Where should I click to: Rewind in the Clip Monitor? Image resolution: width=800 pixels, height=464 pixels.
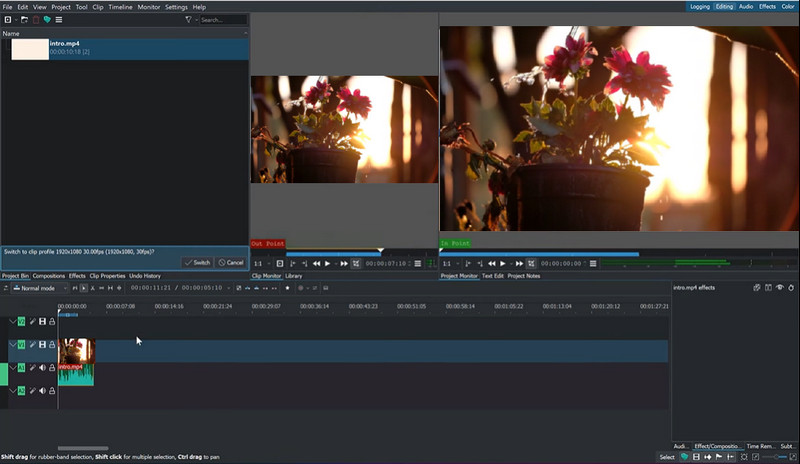coord(316,263)
